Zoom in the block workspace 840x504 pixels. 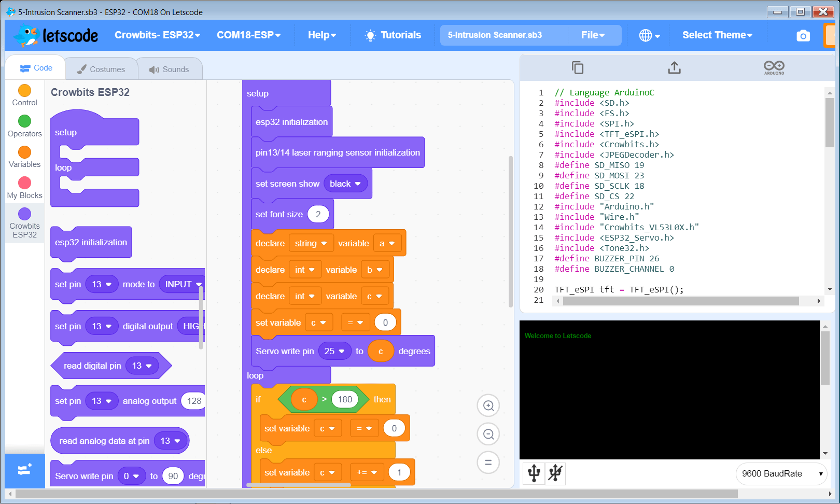pyautogui.click(x=488, y=405)
